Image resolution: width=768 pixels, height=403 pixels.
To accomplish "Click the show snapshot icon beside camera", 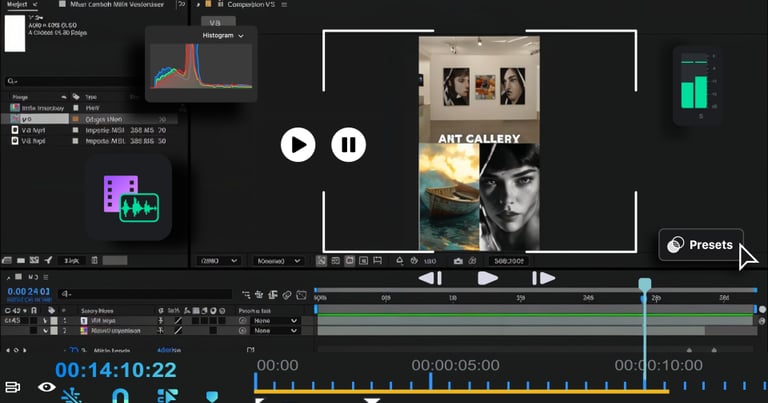I will (472, 261).
